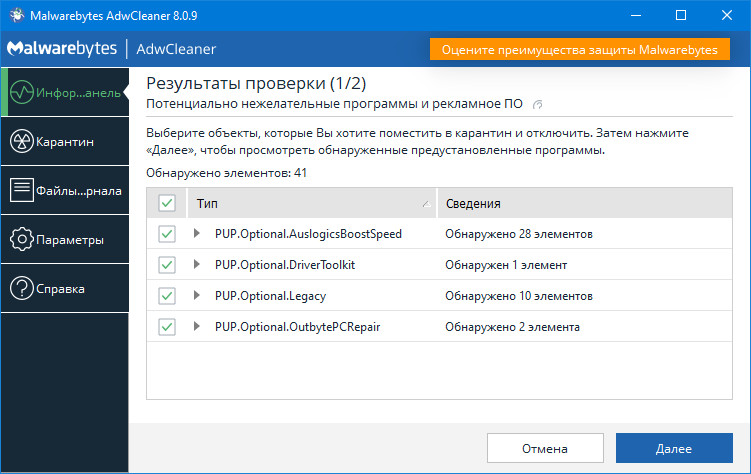Click the Файлы журнала document icon
751x474 pixels.
22,190
